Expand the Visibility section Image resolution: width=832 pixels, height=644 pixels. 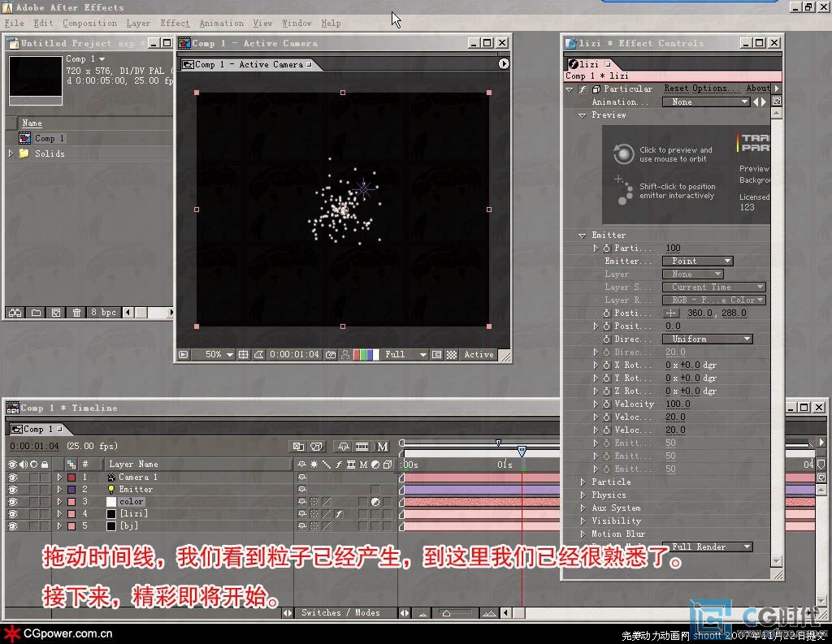[583, 521]
